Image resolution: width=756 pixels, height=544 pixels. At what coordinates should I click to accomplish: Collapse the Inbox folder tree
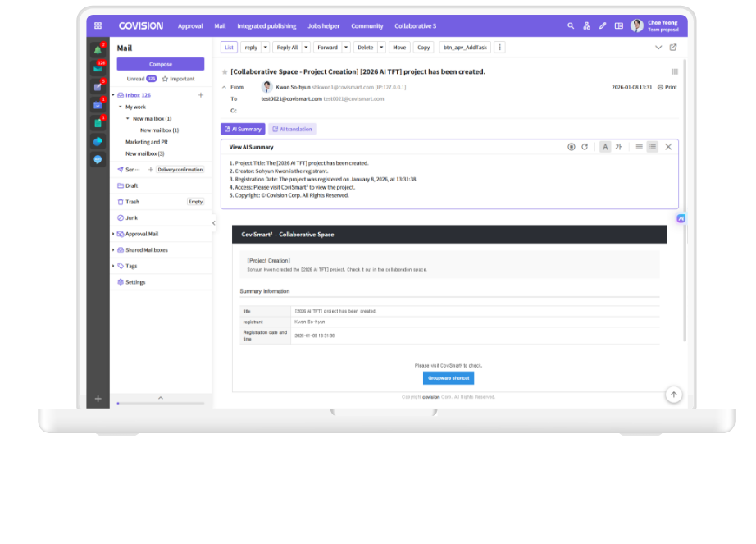coord(113,95)
